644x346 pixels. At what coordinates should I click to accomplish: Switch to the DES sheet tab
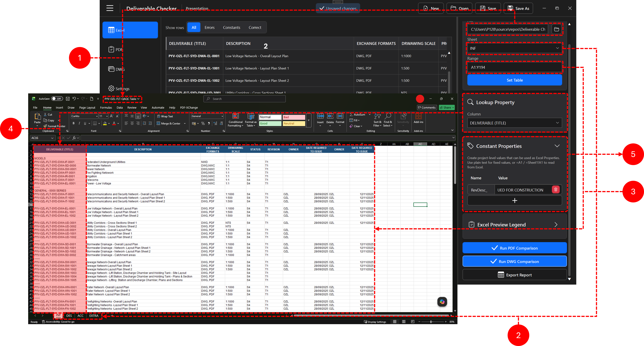pos(69,315)
